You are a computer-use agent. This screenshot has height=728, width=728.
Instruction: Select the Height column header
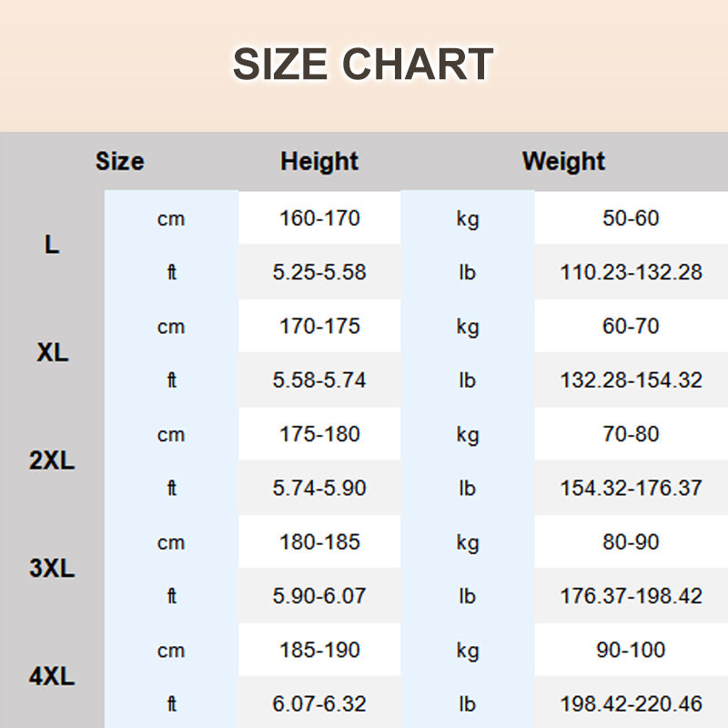pyautogui.click(x=319, y=162)
